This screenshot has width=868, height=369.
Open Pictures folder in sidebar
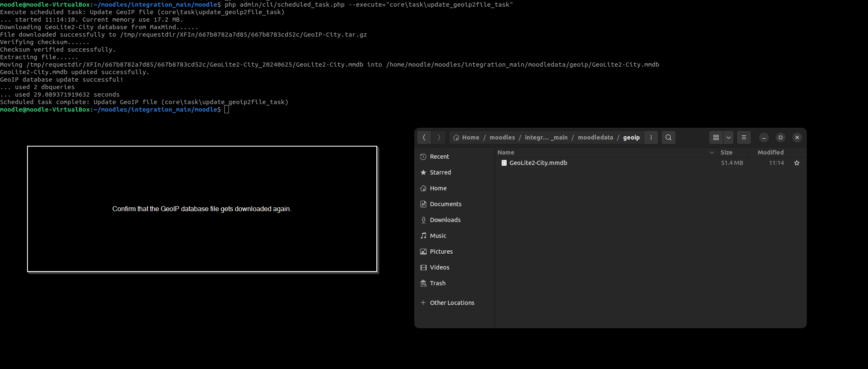coord(455,252)
